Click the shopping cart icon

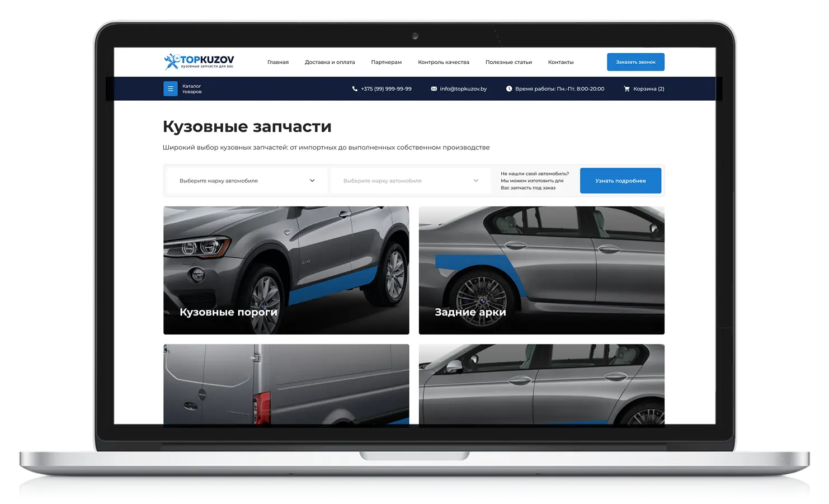(x=627, y=89)
